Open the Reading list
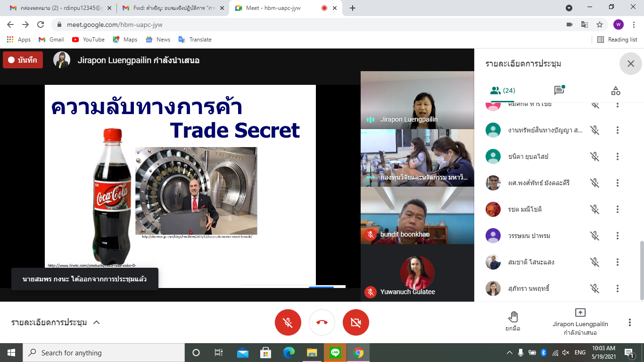644x362 pixels. coord(617,40)
